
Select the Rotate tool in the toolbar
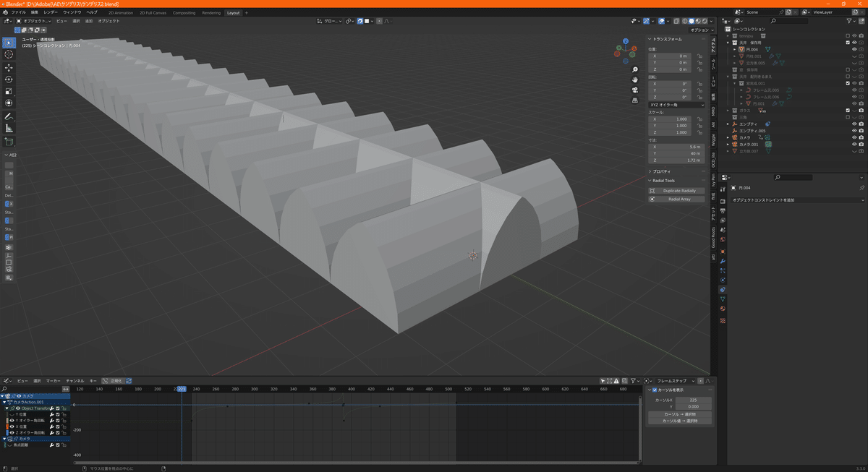(x=9, y=80)
